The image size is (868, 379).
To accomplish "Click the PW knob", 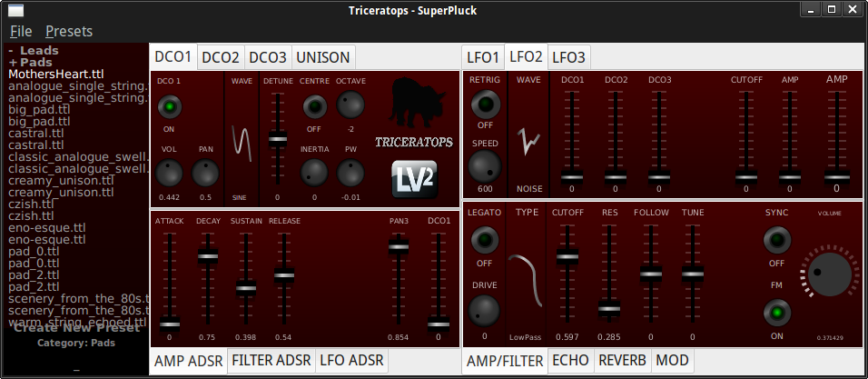I will click(x=350, y=173).
